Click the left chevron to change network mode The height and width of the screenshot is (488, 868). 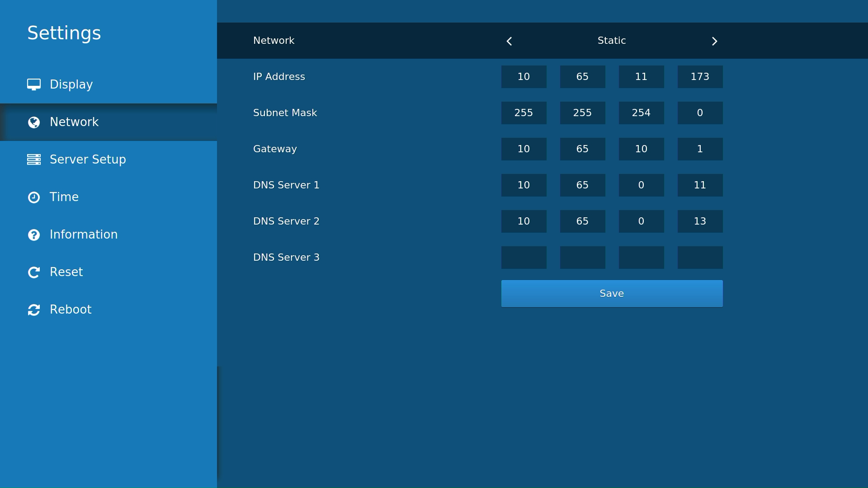pos(509,41)
